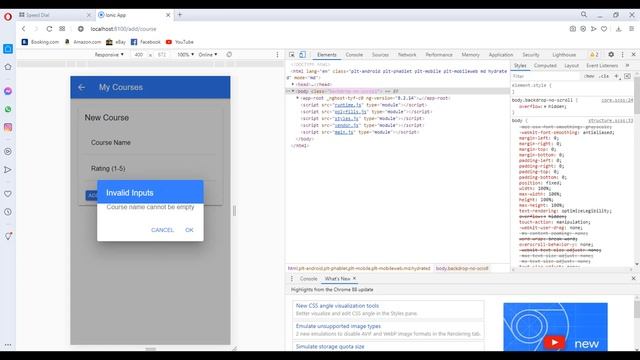This screenshot has width=640, height=360.
Task: Switch to the Computed styles tab
Action: coord(545,66)
